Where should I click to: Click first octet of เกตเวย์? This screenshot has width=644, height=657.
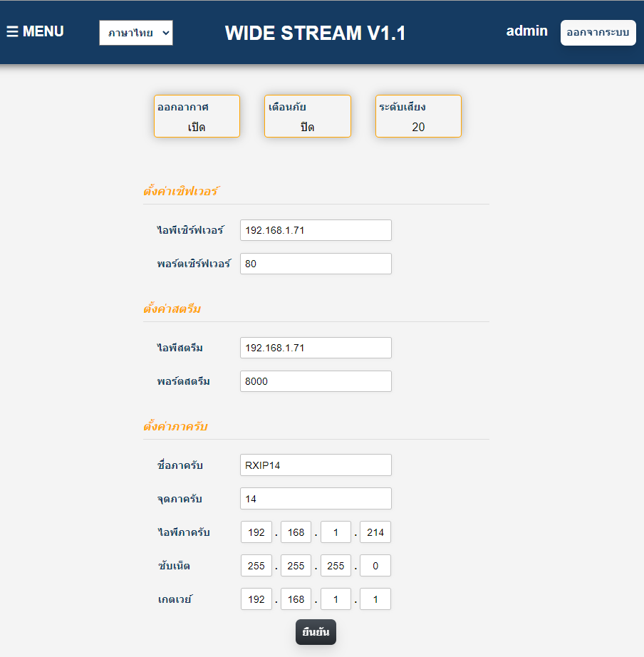(x=256, y=599)
